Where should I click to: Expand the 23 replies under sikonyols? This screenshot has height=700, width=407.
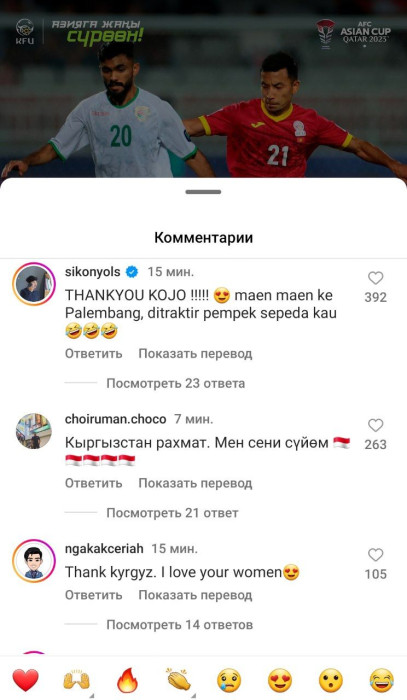point(175,383)
